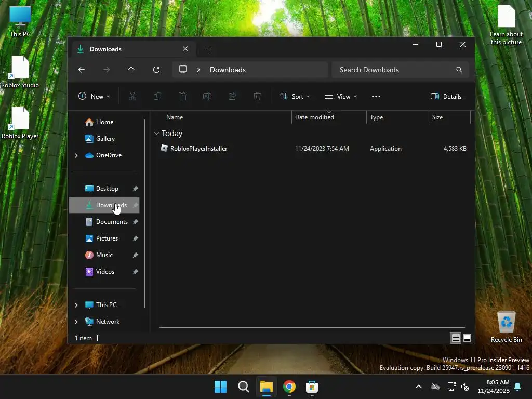Refresh the Downloads folder

tap(156, 70)
